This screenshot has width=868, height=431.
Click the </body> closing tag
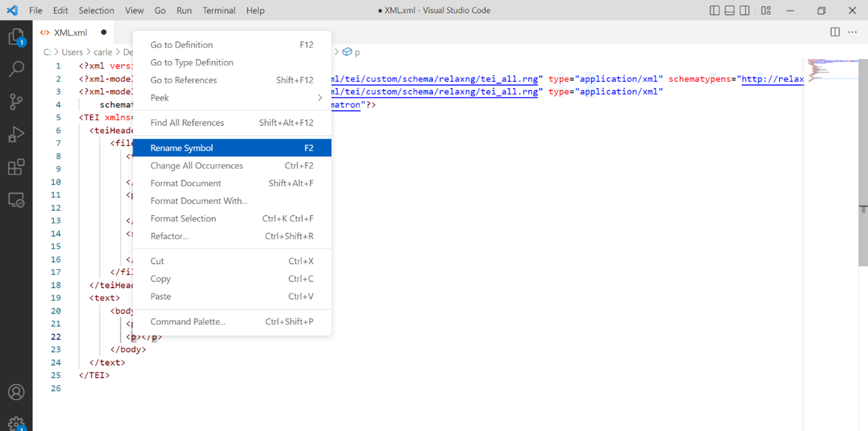[128, 349]
